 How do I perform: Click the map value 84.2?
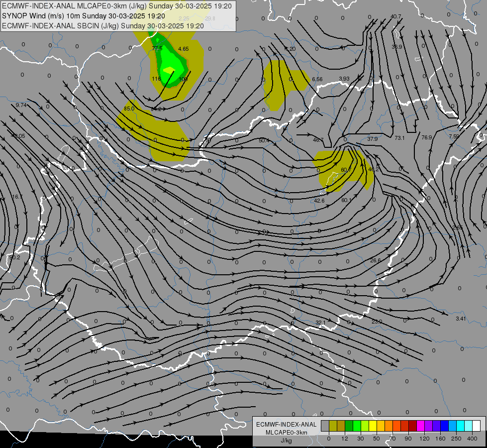click(x=156, y=109)
